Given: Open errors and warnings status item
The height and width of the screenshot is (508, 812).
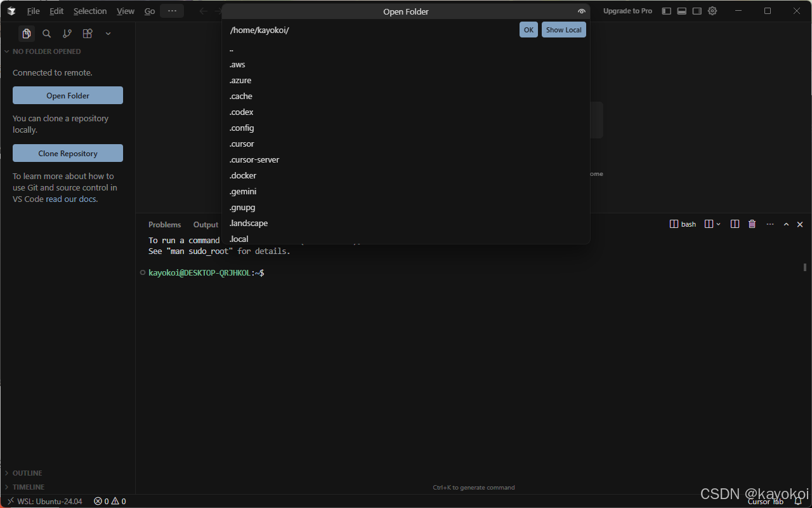Looking at the screenshot, I should pos(110,501).
